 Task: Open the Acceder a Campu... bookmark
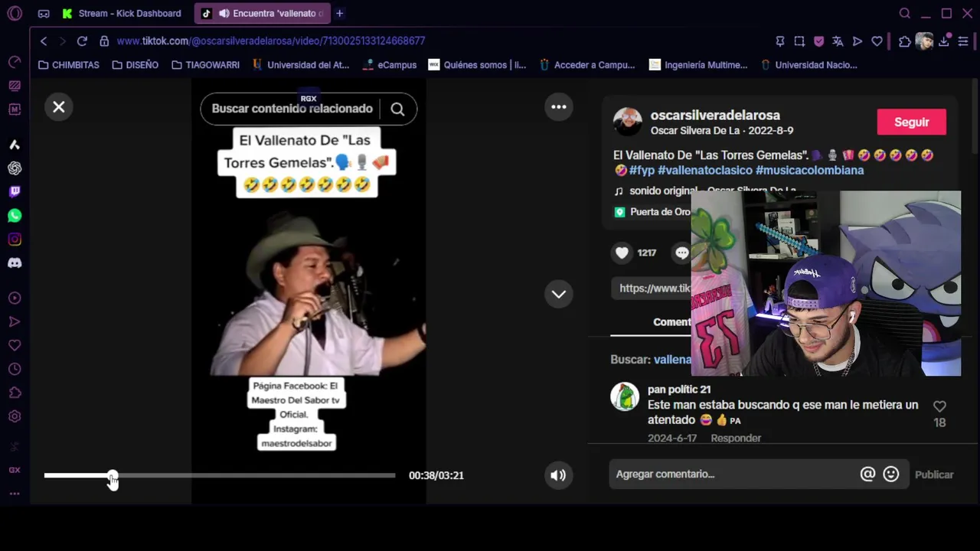pos(587,65)
